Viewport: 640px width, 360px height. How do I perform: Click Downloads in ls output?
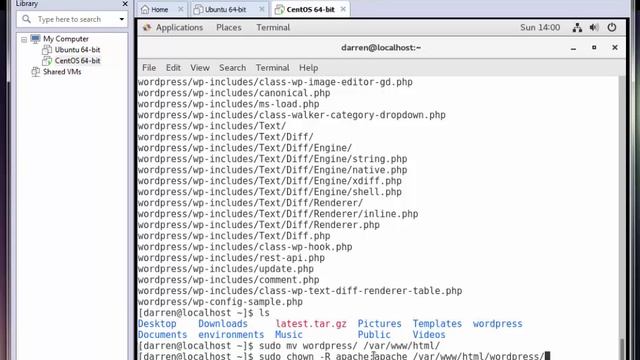click(223, 324)
